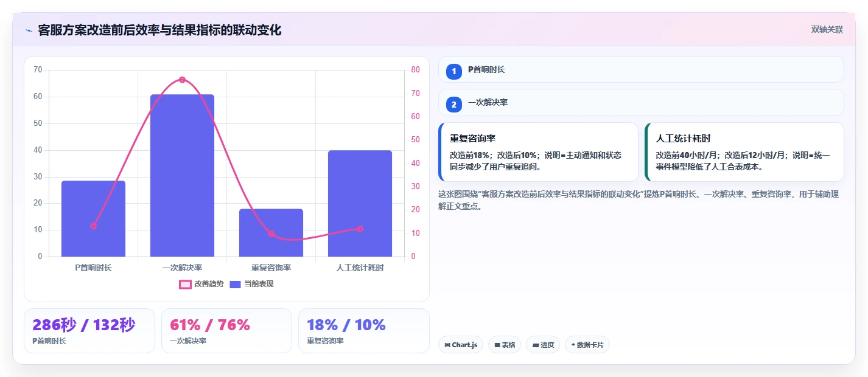Click the trend line point over 重复咨询率
The width and height of the screenshot is (868, 377).
(x=271, y=233)
